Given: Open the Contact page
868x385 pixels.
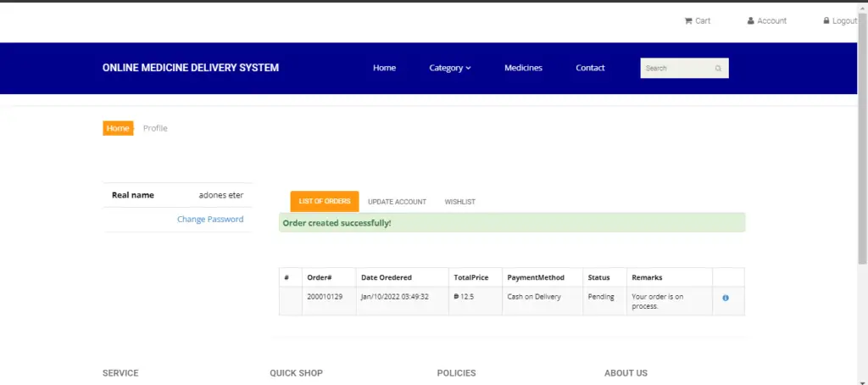Looking at the screenshot, I should [x=590, y=68].
